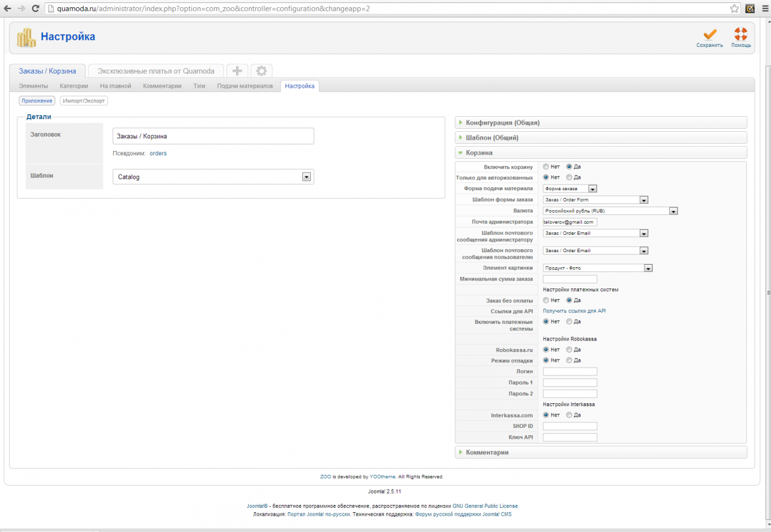Open the gear icon tab for settings
This screenshot has width=771, height=532.
pyautogui.click(x=261, y=71)
